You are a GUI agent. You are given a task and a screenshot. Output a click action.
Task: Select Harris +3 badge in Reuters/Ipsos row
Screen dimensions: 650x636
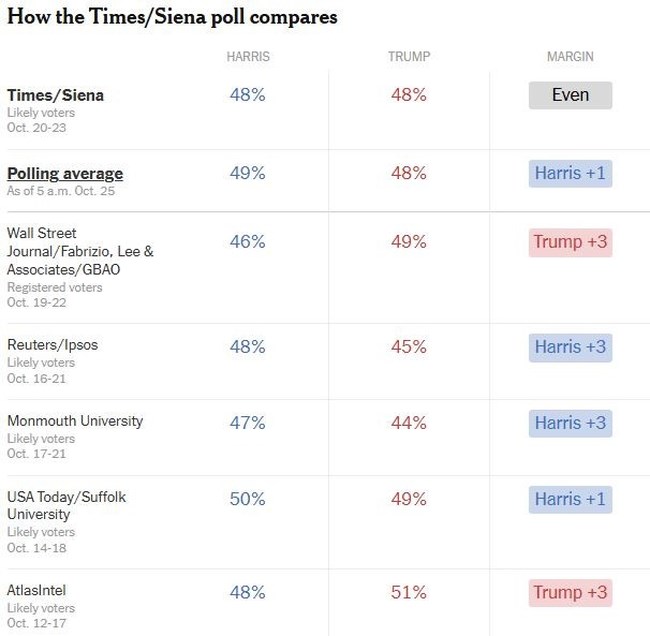pos(570,348)
